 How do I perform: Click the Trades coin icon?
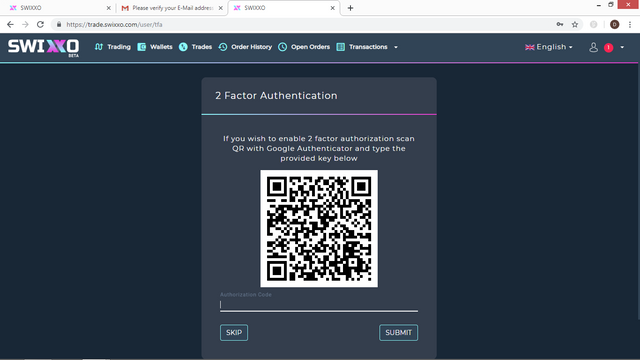point(183,47)
